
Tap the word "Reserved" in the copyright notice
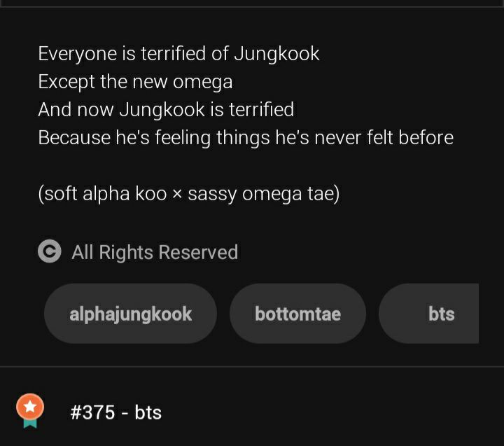pos(198,252)
